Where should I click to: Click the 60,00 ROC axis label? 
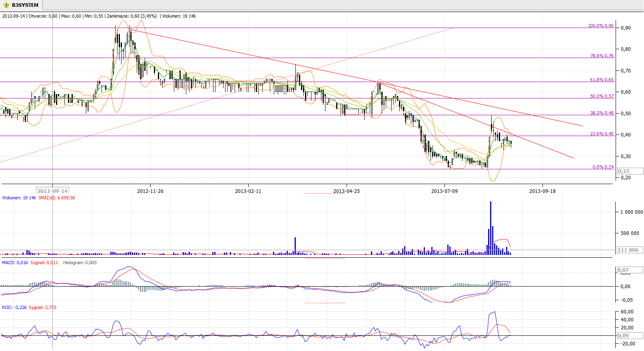coord(627,311)
